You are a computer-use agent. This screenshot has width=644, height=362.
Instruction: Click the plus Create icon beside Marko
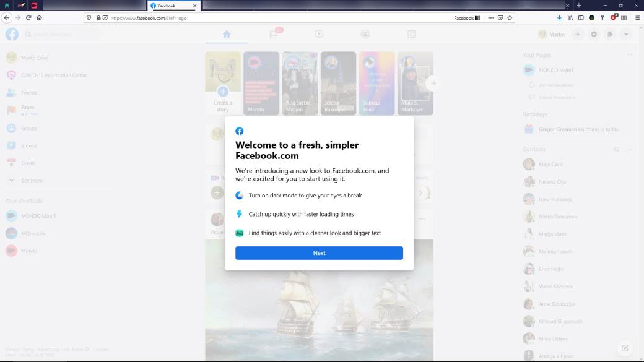pos(578,35)
